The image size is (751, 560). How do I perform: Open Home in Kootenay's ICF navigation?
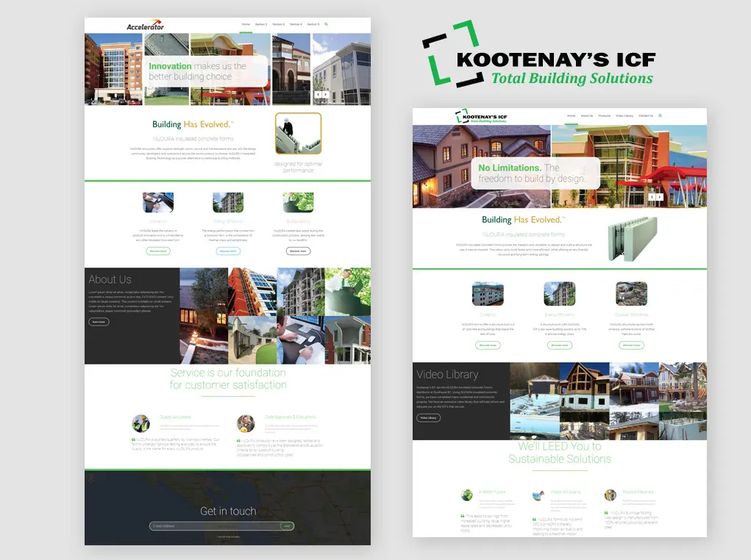571,115
